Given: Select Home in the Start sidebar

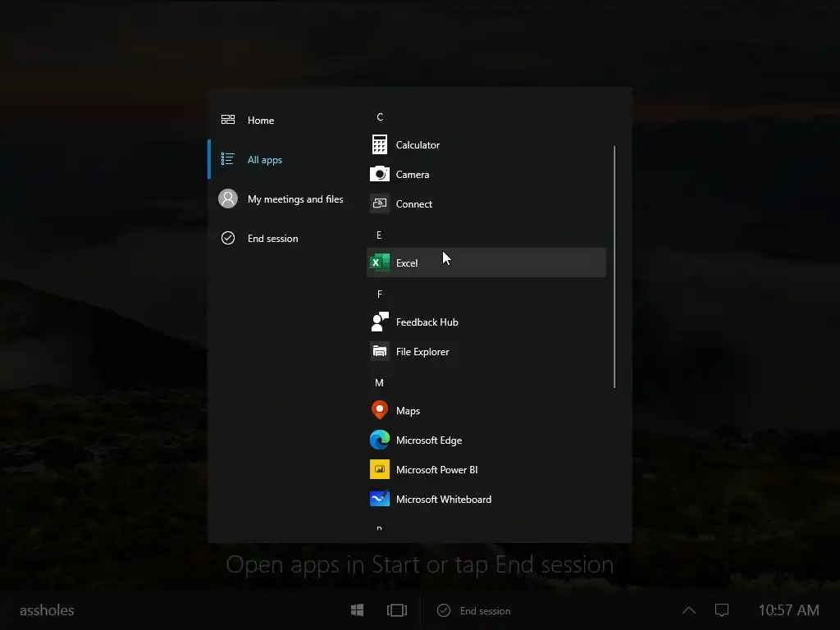Looking at the screenshot, I should point(288,120).
